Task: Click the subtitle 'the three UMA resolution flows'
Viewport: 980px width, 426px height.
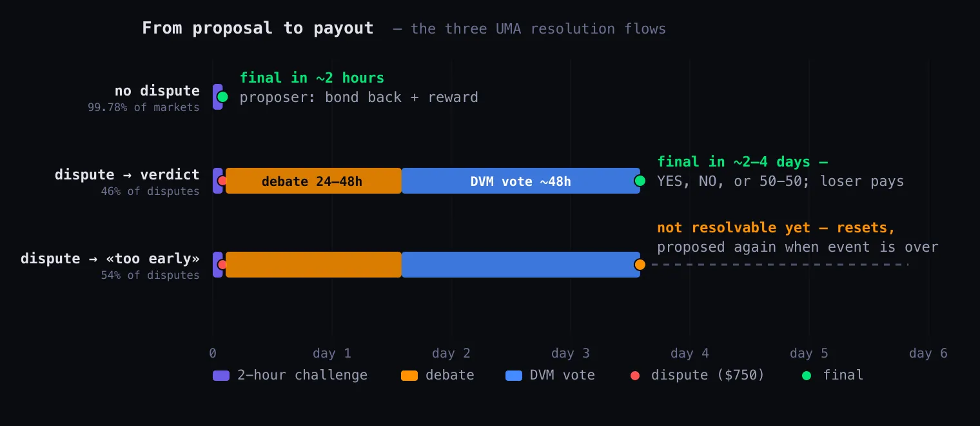Action: click(538, 29)
